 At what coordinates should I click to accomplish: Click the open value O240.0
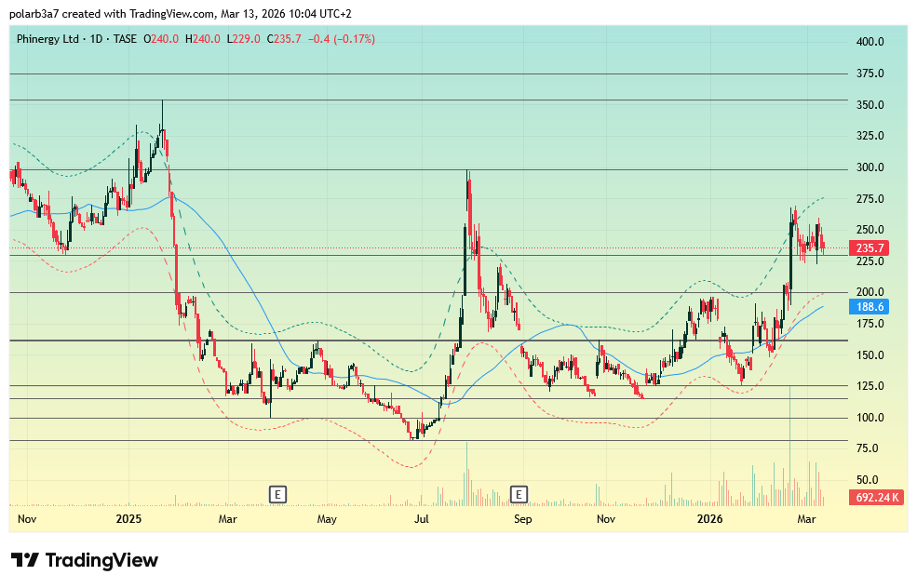point(161,39)
